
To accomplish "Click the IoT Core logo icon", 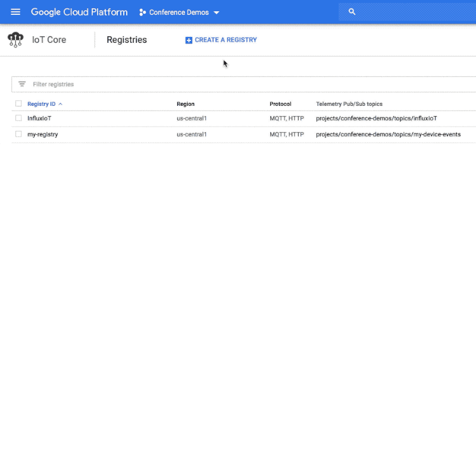I will (15, 39).
